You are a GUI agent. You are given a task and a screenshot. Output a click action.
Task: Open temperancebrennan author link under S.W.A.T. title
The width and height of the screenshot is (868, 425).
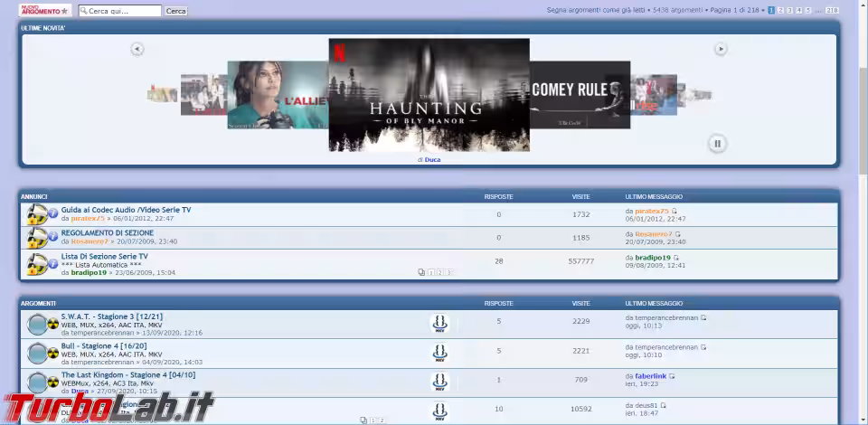coord(102,333)
